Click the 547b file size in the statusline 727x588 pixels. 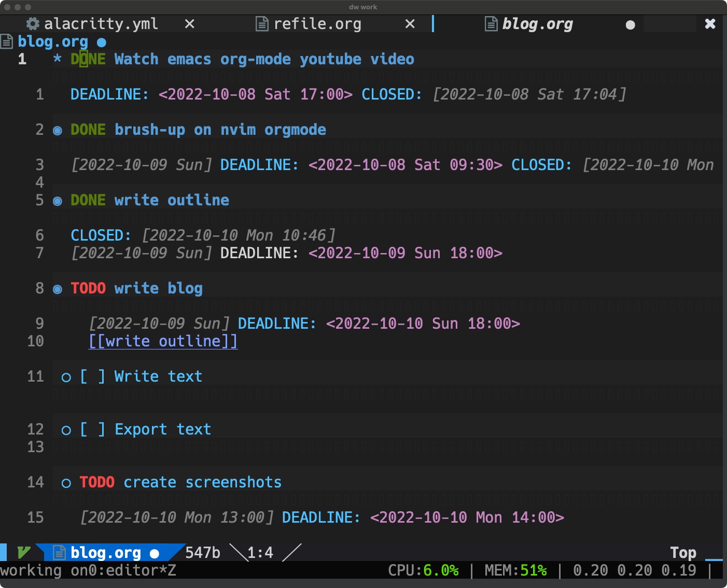pyautogui.click(x=203, y=553)
